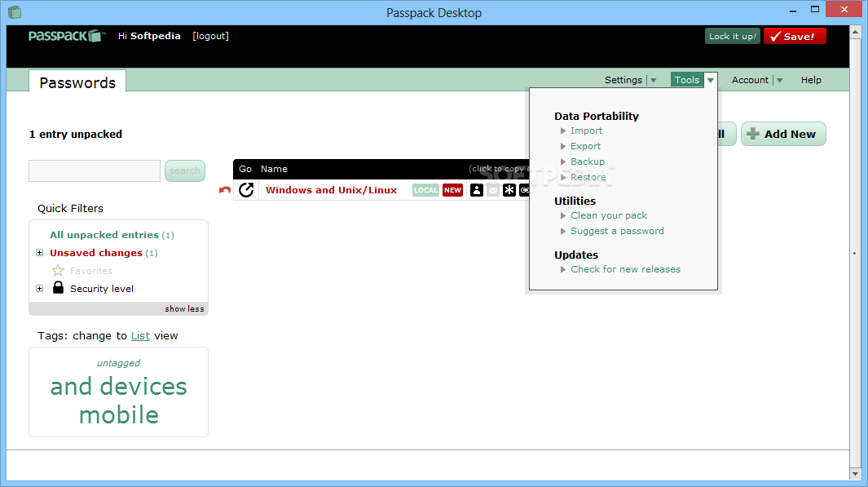868x487 pixels.
Task: Expand the Security level filter
Action: (x=39, y=288)
